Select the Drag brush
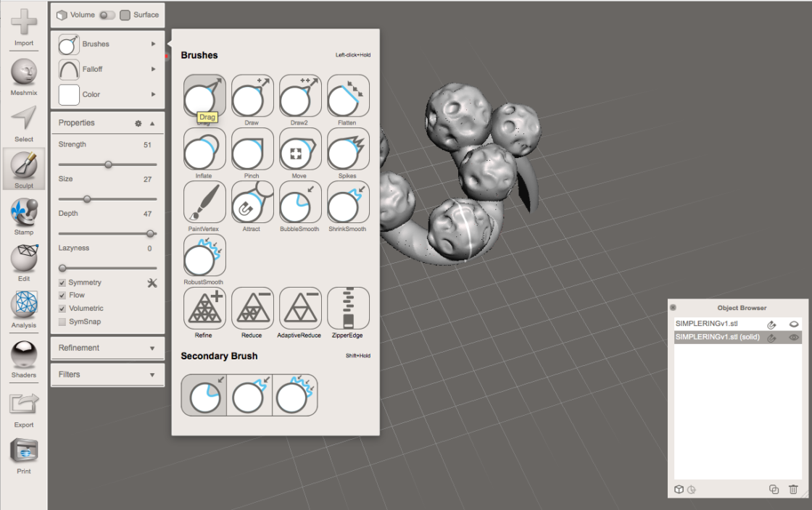812x510 pixels. pyautogui.click(x=204, y=95)
